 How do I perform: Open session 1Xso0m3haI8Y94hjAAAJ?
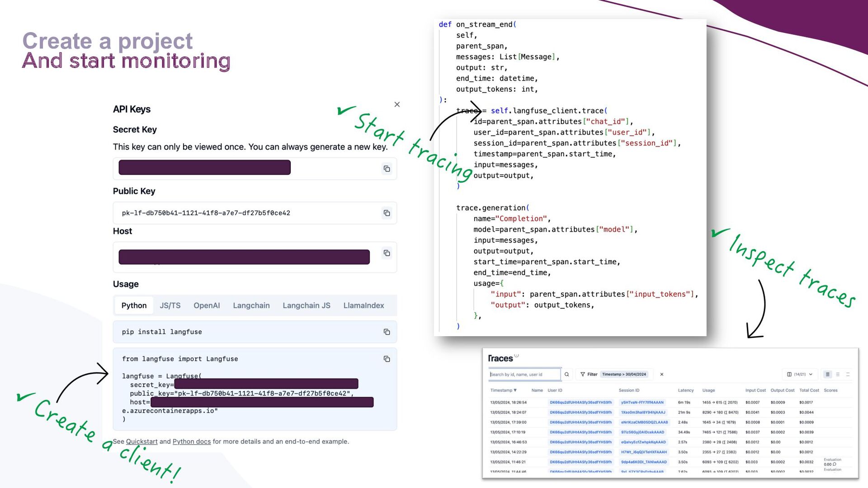[643, 412]
